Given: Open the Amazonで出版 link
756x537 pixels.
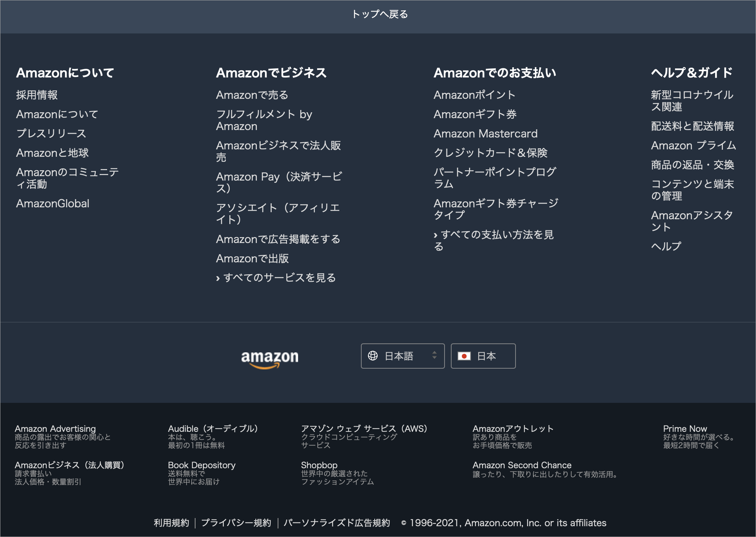Looking at the screenshot, I should tap(253, 259).
